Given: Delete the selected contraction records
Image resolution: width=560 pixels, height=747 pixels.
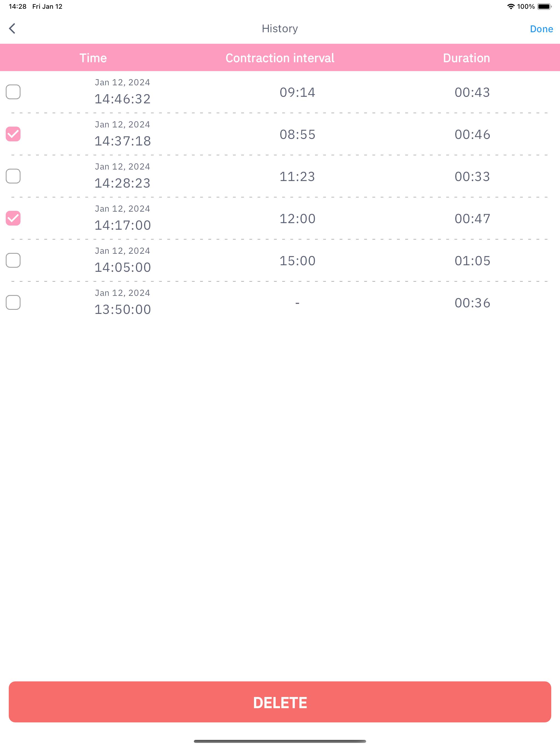Looking at the screenshot, I should [x=280, y=702].
